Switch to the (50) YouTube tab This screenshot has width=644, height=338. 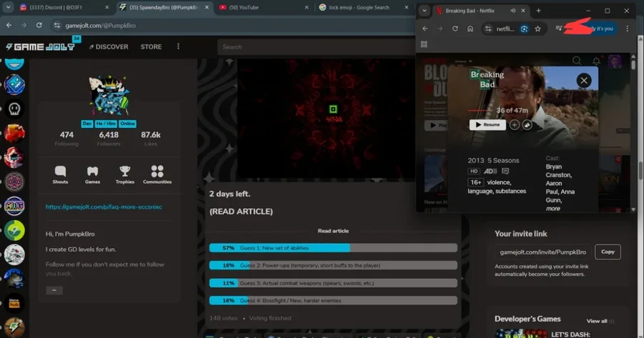(263, 7)
